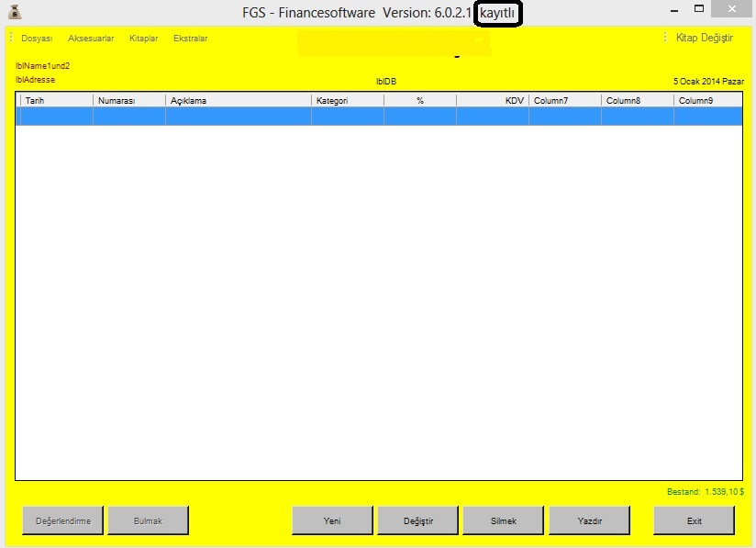
Task: Open the Ekstralar menu
Action: [x=190, y=39]
